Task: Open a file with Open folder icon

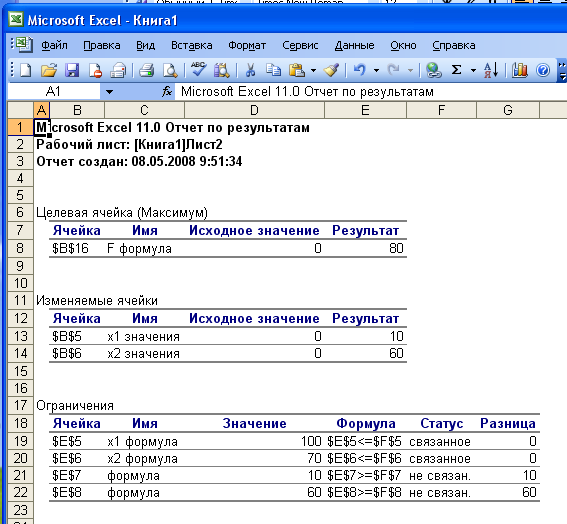Action: pyautogui.click(x=48, y=70)
